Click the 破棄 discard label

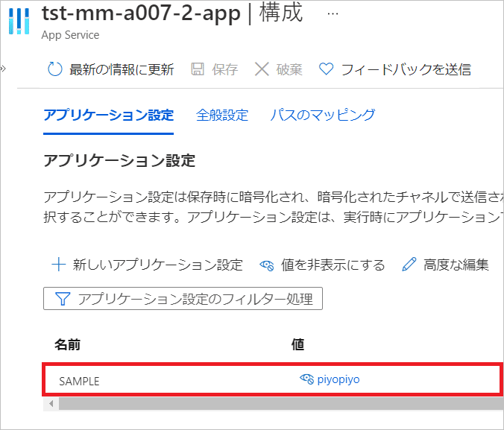pyautogui.click(x=289, y=69)
